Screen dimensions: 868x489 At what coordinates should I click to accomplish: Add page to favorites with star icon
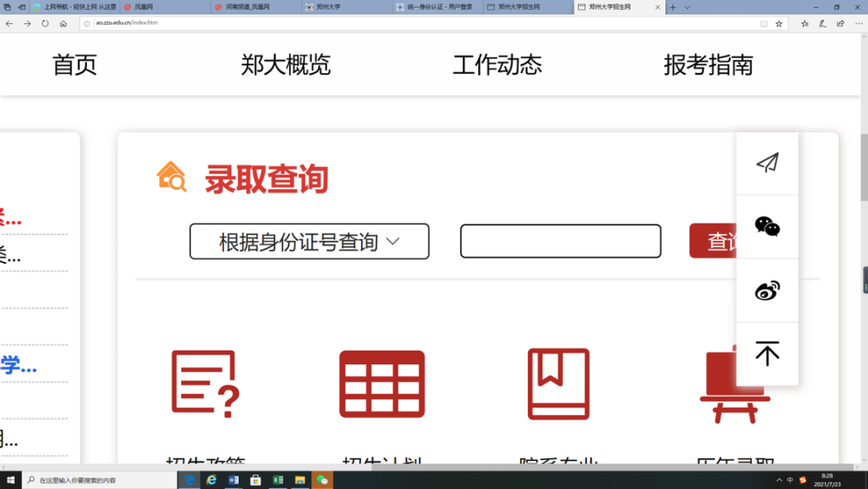(x=779, y=23)
